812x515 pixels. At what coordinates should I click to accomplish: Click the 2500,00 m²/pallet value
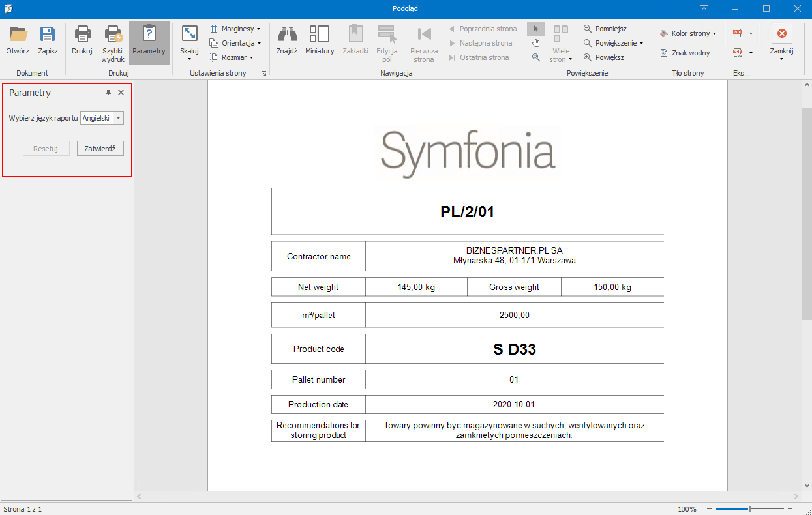pyautogui.click(x=515, y=315)
